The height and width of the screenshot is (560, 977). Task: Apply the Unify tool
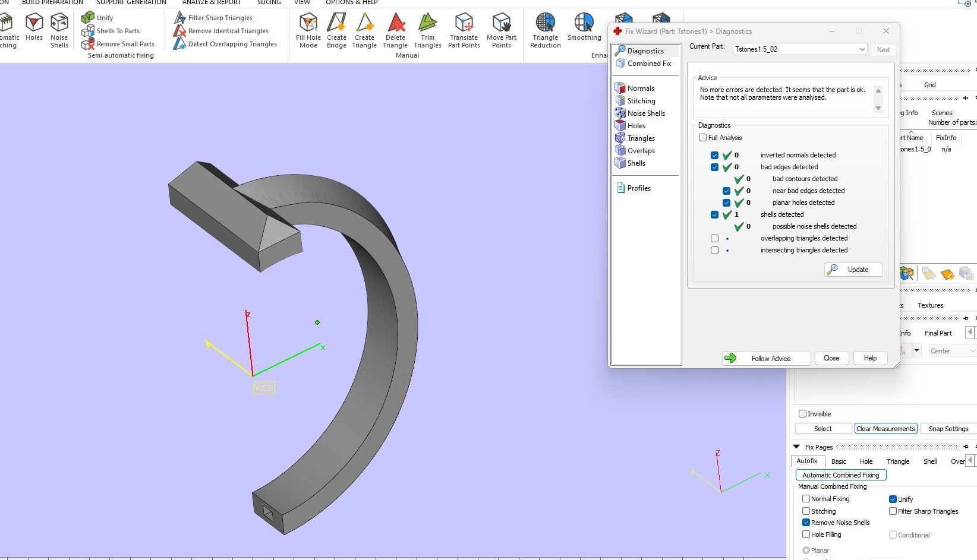[97, 18]
